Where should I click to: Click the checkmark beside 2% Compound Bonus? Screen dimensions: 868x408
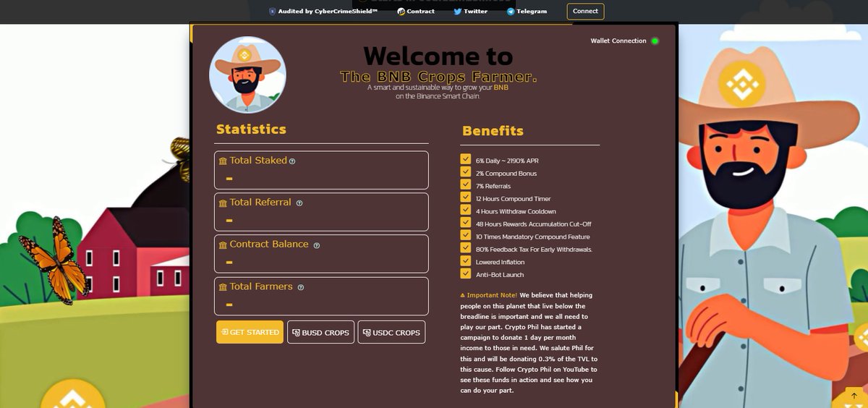[x=466, y=172]
